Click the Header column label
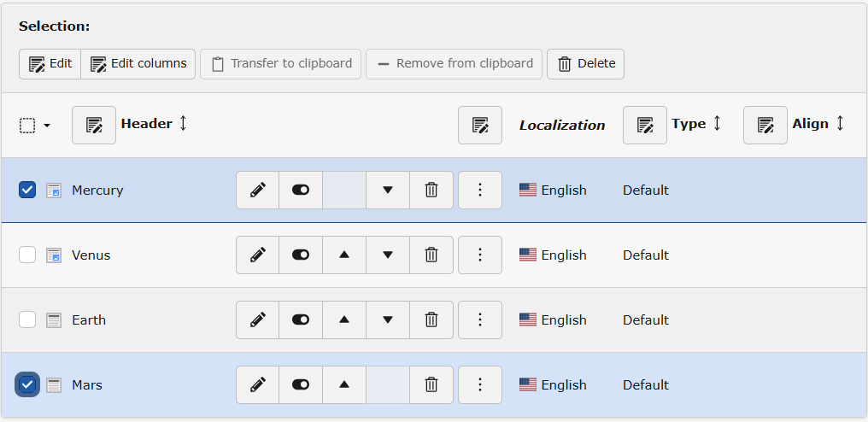868x422 pixels. [x=147, y=124]
